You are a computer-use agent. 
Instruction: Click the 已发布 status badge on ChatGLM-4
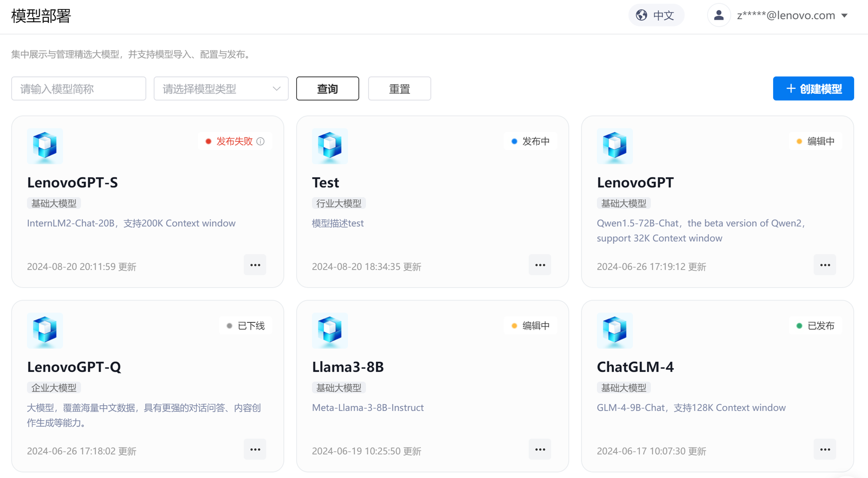[x=815, y=326]
